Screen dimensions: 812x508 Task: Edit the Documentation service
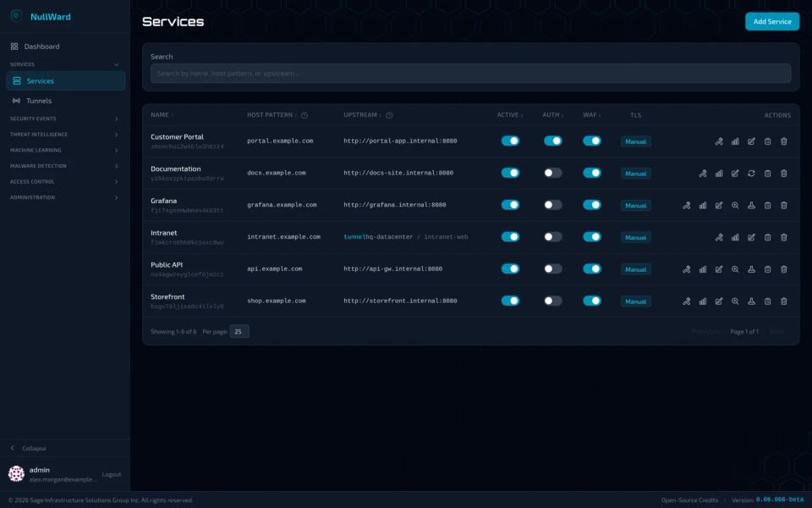pyautogui.click(x=735, y=174)
